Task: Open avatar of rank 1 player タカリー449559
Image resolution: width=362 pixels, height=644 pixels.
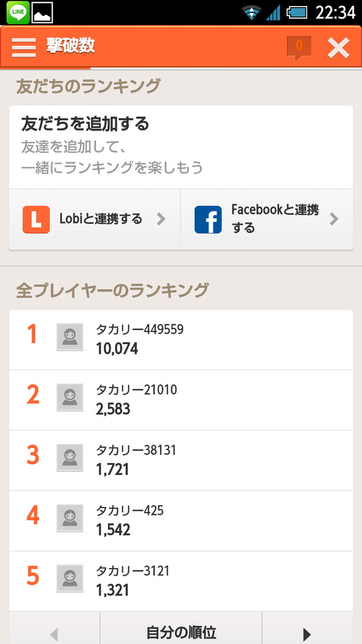Action: tap(70, 337)
